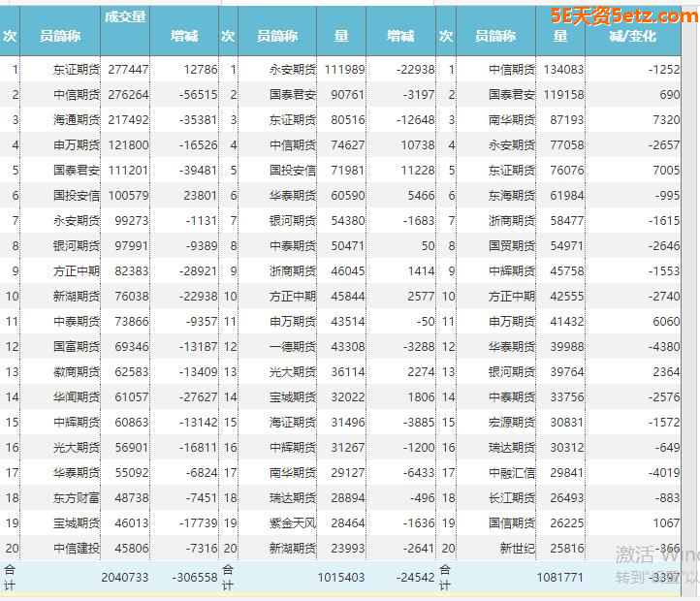Click the 23801 change value
The height and width of the screenshot is (601, 700).
201,196
